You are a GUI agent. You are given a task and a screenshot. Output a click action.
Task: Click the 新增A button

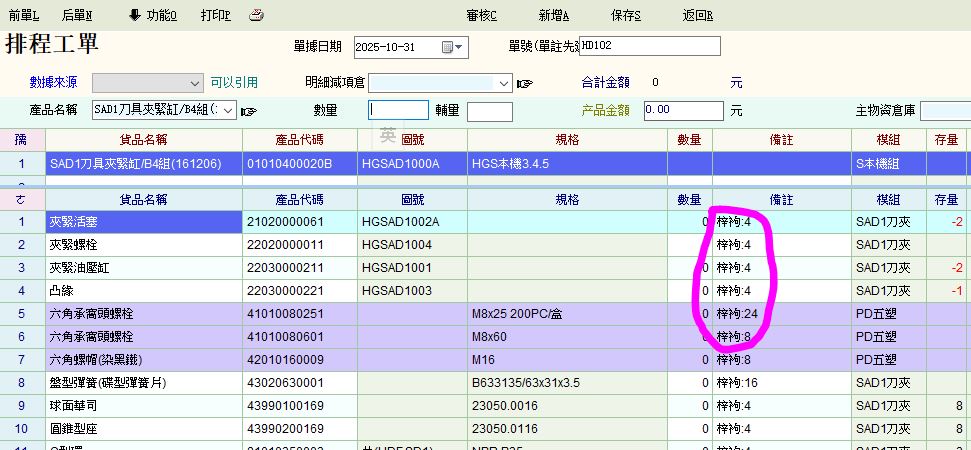pyautogui.click(x=553, y=15)
